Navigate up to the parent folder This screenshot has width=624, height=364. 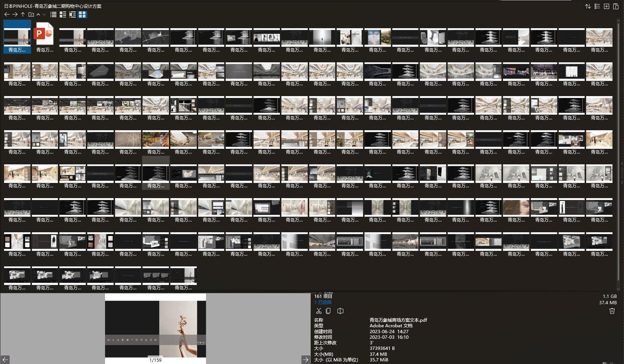click(23, 14)
